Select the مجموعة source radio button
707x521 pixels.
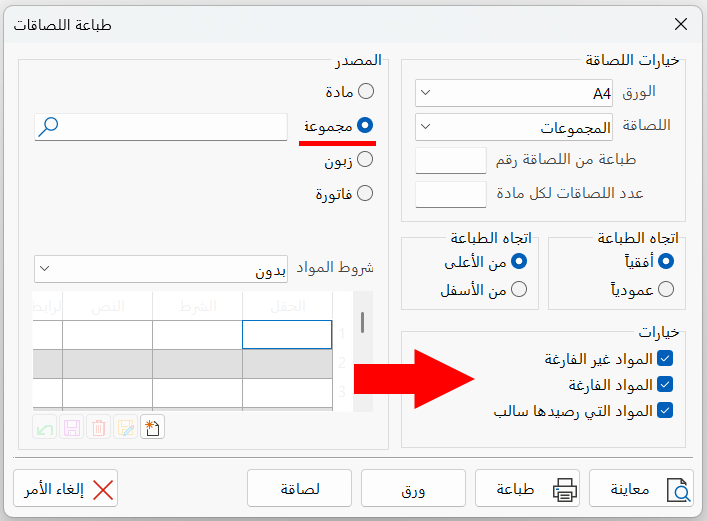pyautogui.click(x=365, y=125)
